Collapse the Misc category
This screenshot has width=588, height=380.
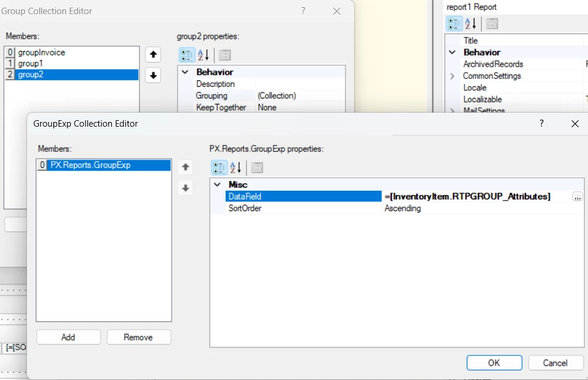point(217,184)
